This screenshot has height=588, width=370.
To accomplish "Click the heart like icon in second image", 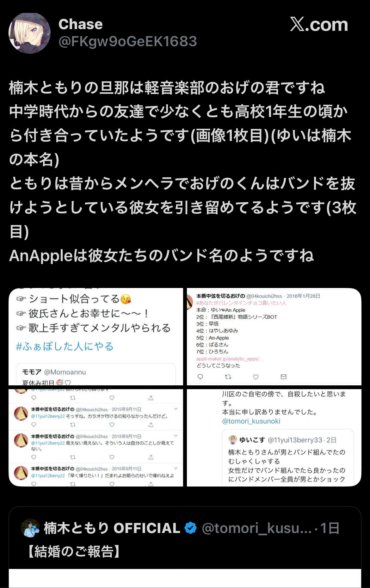I will [256, 377].
